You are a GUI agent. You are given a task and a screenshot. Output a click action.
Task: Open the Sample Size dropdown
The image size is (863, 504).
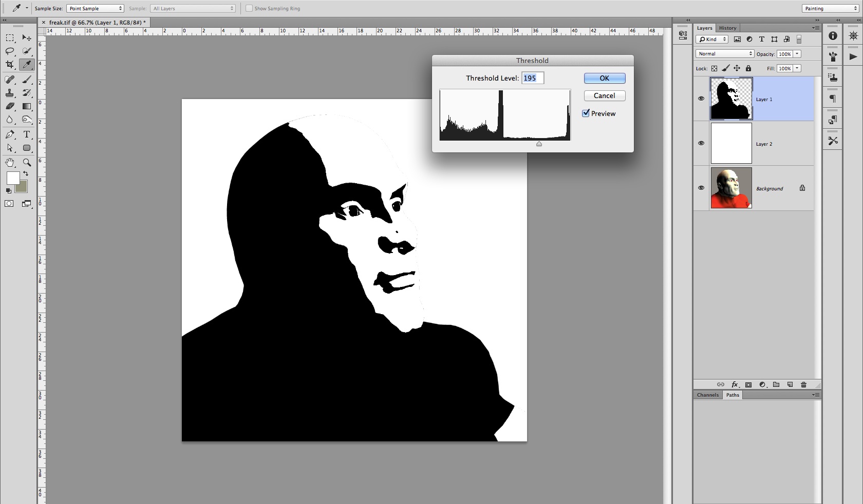point(95,8)
